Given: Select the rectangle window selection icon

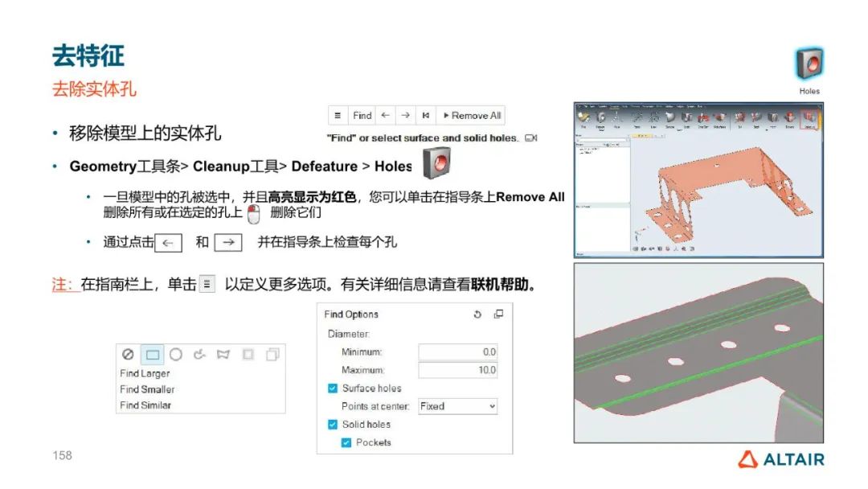Looking at the screenshot, I should click(x=153, y=355).
